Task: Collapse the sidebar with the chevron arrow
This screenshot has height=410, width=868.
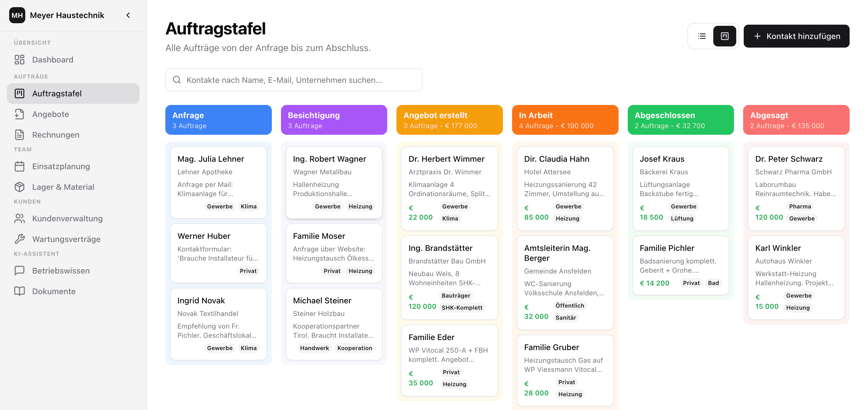Action: (x=128, y=15)
